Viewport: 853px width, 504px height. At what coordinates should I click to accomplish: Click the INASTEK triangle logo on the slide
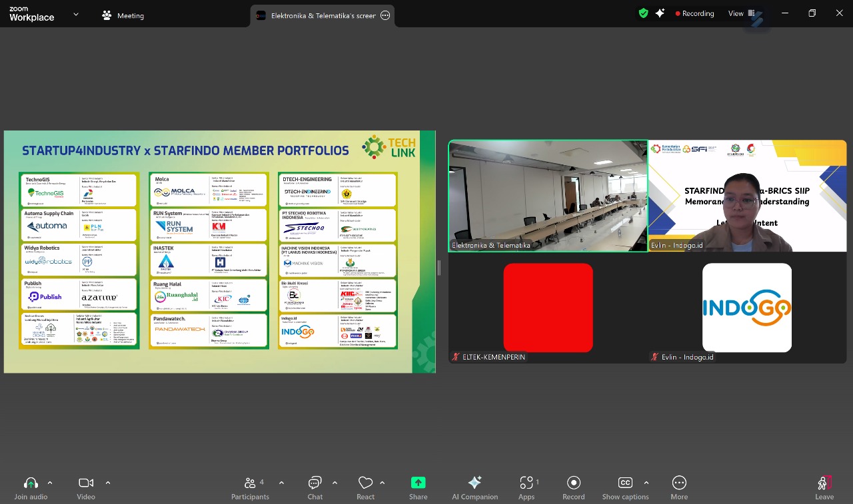coord(166,263)
